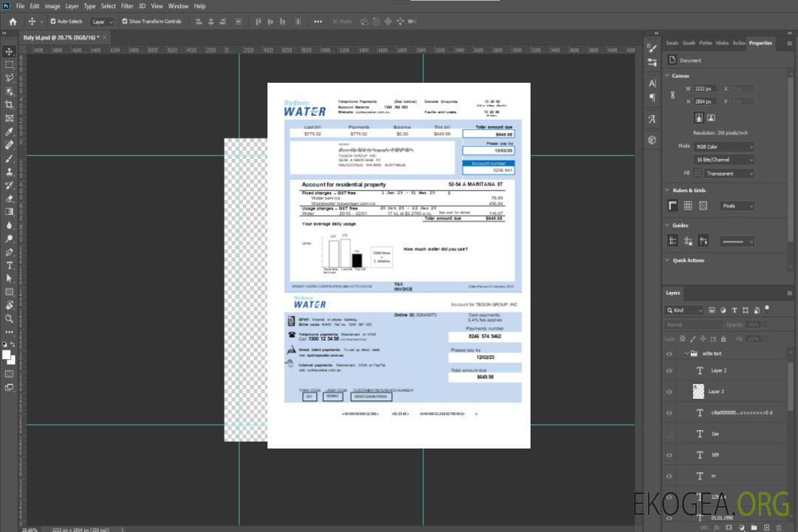The width and height of the screenshot is (798, 532).
Task: Open the RGB Color mode dropdown
Action: point(723,146)
